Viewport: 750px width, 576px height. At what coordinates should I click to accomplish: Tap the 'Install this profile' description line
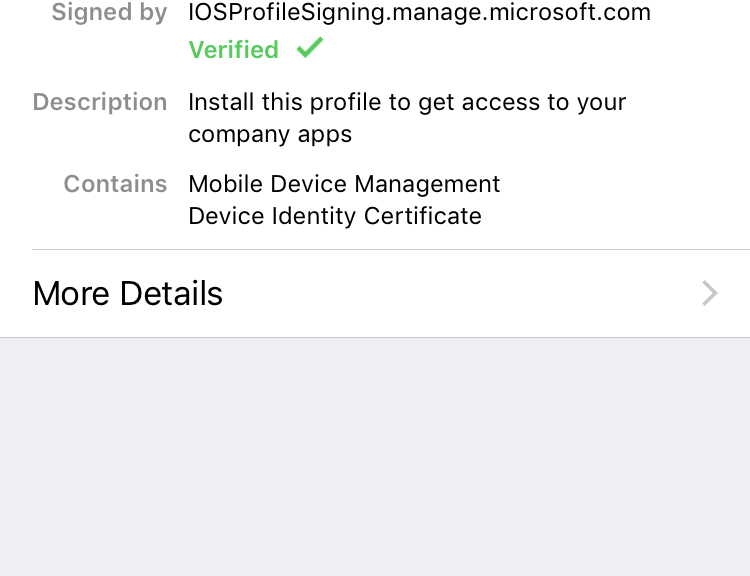tap(407, 103)
